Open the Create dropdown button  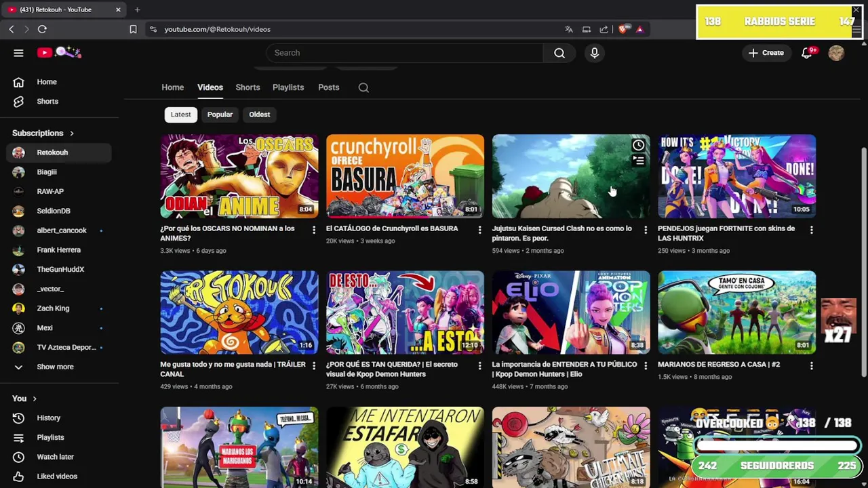(766, 53)
